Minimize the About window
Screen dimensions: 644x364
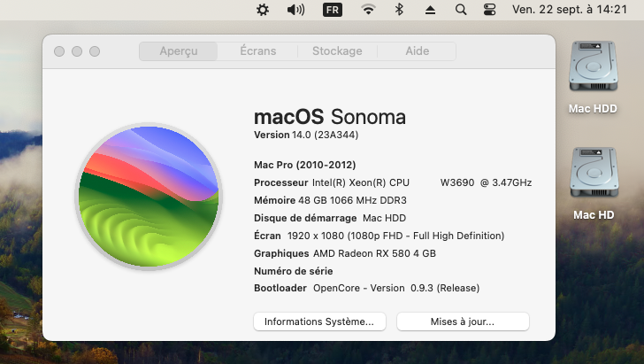pyautogui.click(x=77, y=51)
